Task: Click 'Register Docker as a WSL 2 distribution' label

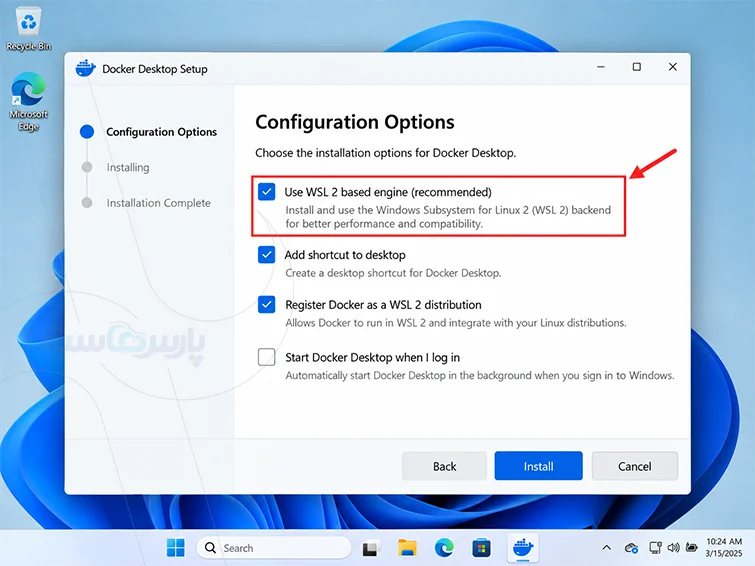Action: [x=383, y=305]
